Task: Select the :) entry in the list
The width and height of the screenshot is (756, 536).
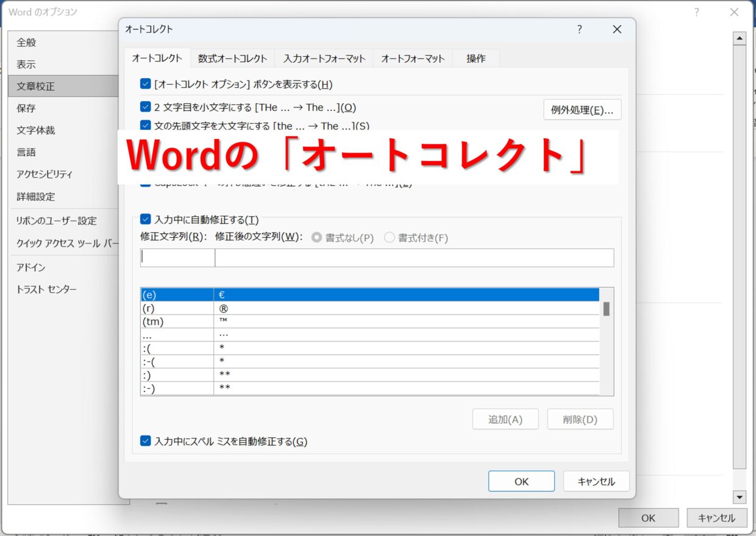Action: pyautogui.click(x=177, y=375)
